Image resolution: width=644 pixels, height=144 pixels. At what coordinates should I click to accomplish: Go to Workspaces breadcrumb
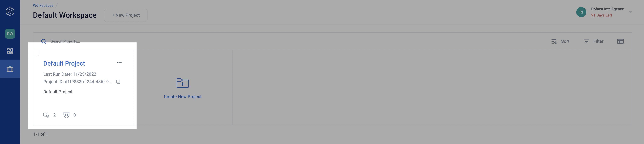43,6
